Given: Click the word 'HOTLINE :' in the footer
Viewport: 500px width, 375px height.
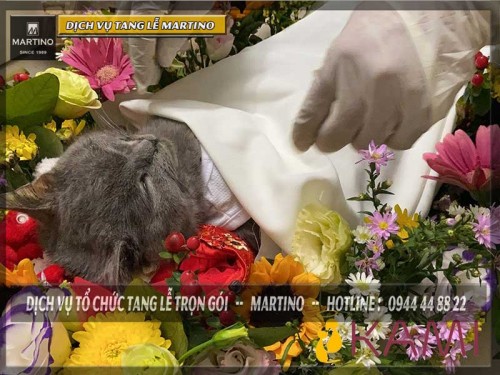Looking at the screenshot, I should pos(353,304).
